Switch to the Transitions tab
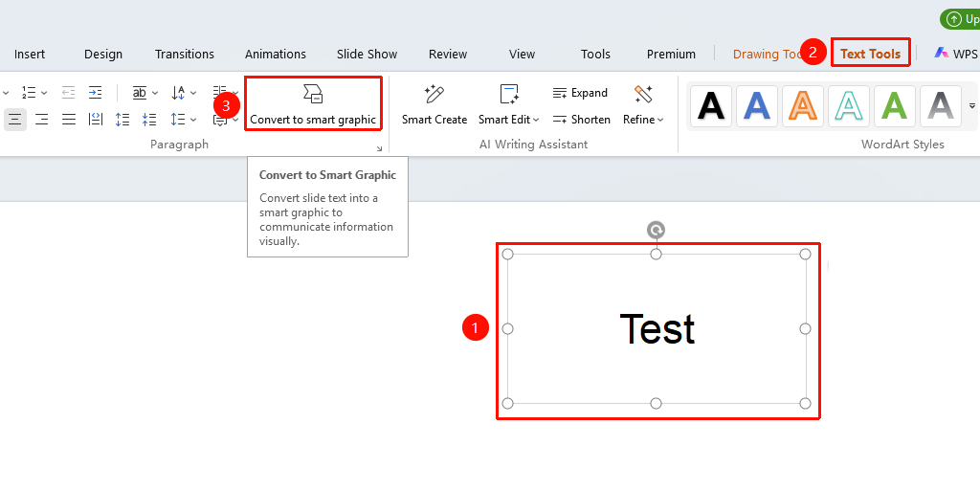This screenshot has height=491, width=980. click(185, 55)
